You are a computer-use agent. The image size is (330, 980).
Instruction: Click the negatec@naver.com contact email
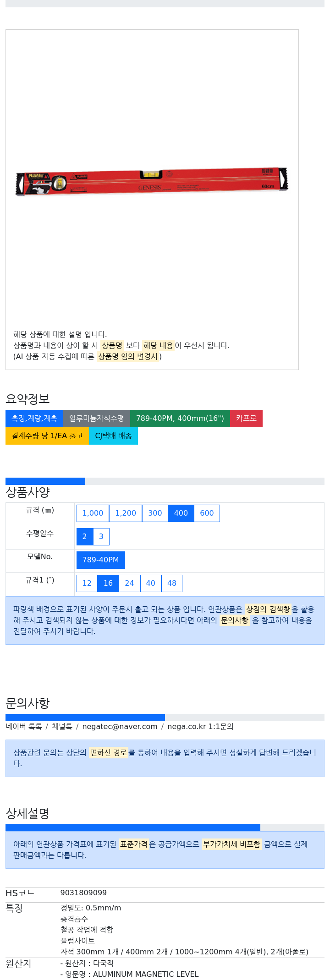(120, 726)
